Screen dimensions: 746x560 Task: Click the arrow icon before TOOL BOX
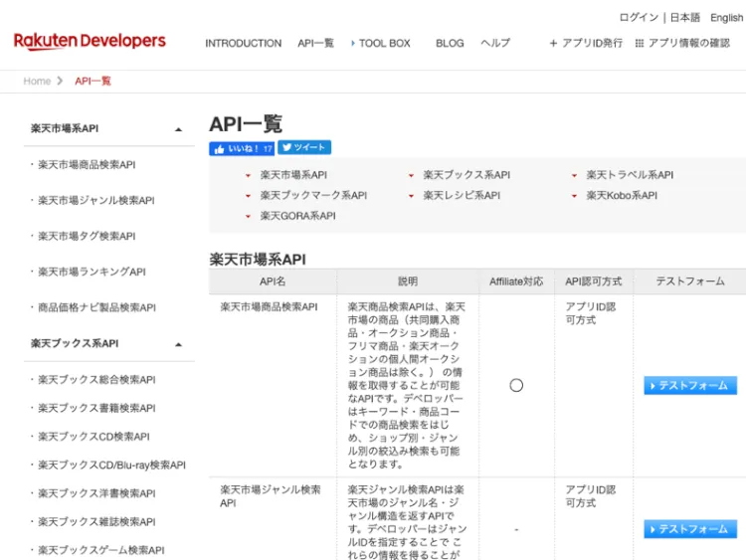tap(352, 44)
